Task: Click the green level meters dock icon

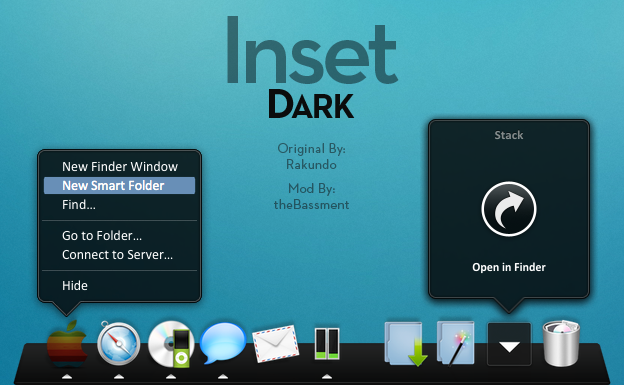Action: (x=327, y=344)
